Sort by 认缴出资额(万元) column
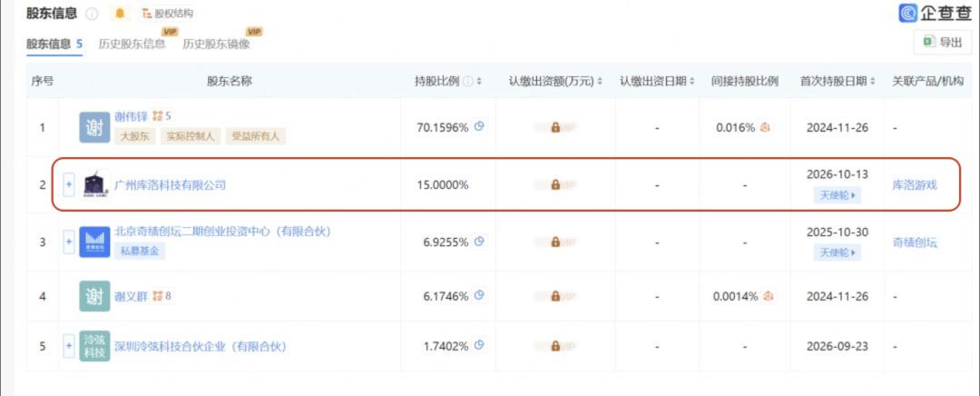Screen dimensions: 980x396 pyautogui.click(x=600, y=82)
